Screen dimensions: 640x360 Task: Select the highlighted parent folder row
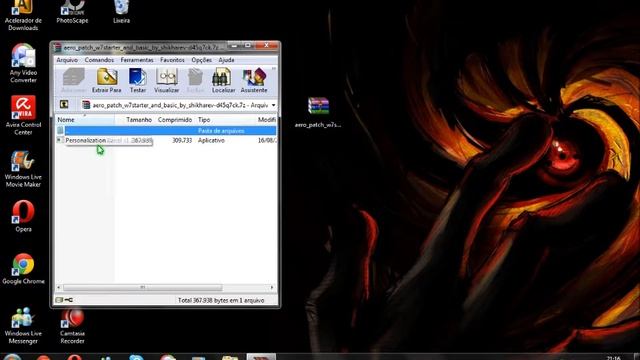tap(166, 131)
